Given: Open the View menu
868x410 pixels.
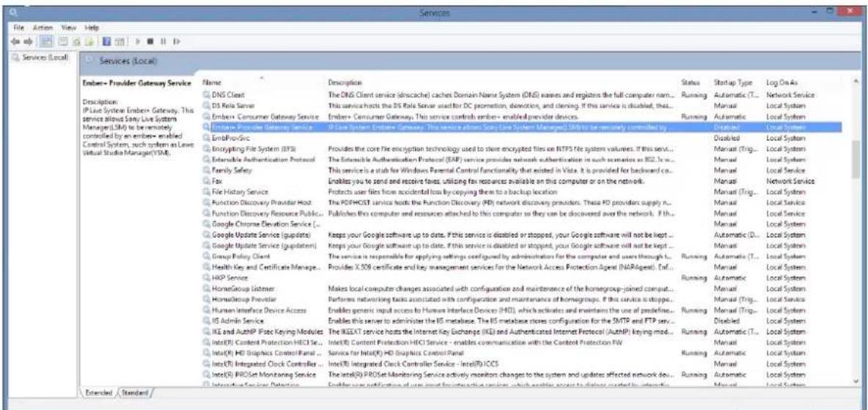Looking at the screenshot, I should point(67,26).
